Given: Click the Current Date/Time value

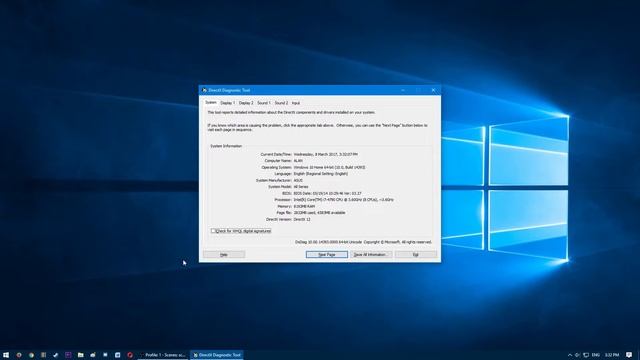Looking at the screenshot, I should 326,154.
